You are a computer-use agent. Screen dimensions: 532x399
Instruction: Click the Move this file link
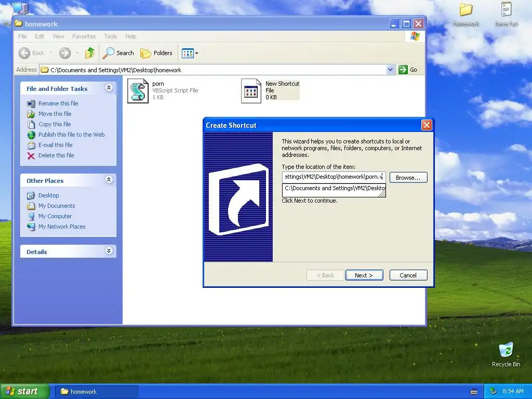[x=55, y=114]
